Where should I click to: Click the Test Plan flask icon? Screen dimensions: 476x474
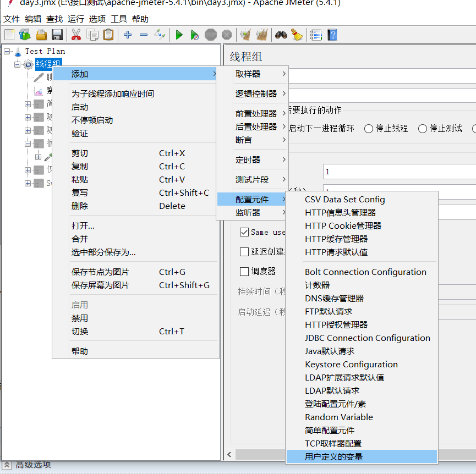tap(18, 51)
